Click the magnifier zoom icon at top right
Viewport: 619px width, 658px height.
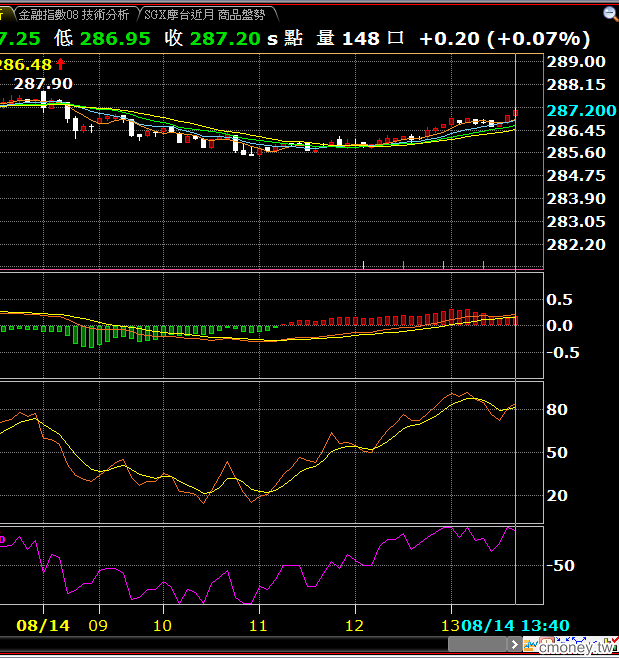click(611, 14)
